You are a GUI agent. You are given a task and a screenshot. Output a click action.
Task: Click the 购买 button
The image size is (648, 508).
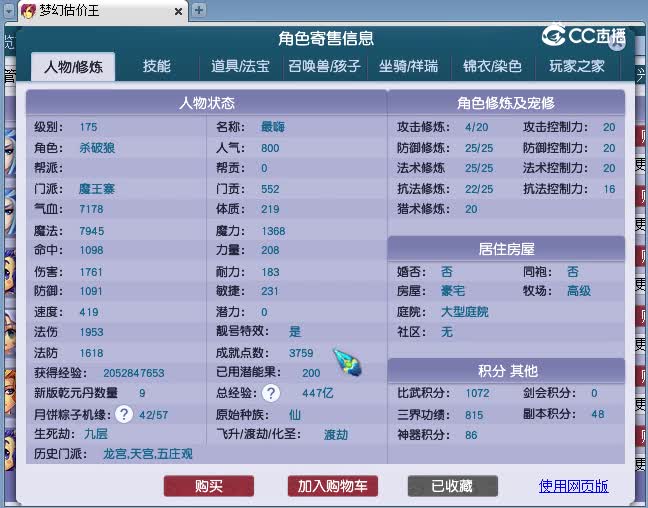209,486
